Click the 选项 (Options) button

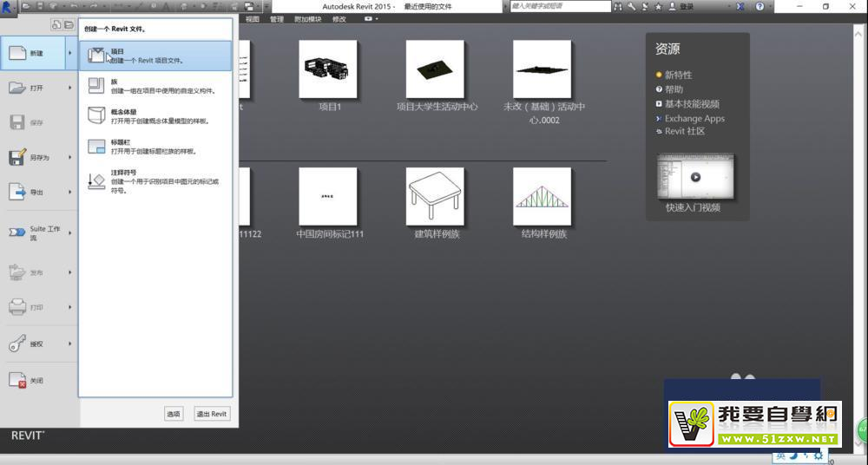coord(174,414)
